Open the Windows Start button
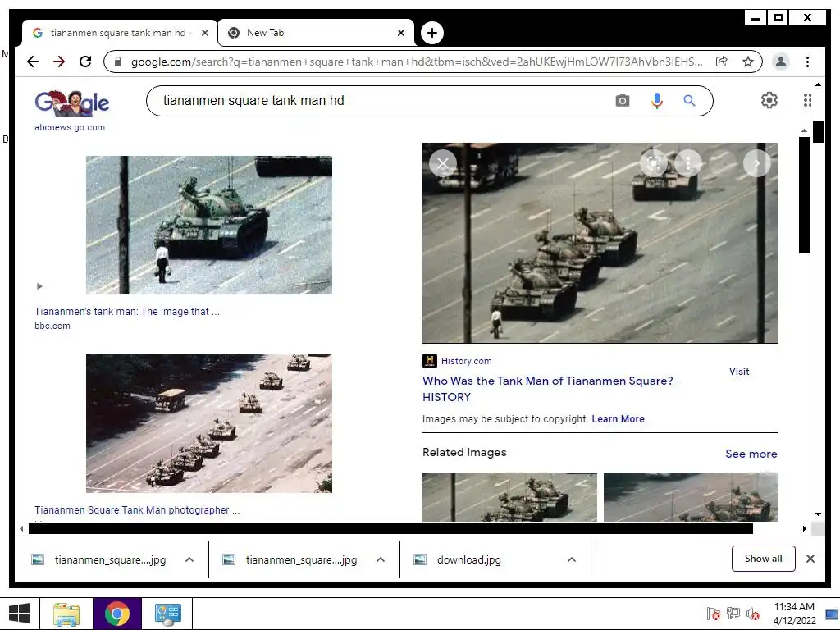The width and height of the screenshot is (840, 630). (x=20, y=614)
